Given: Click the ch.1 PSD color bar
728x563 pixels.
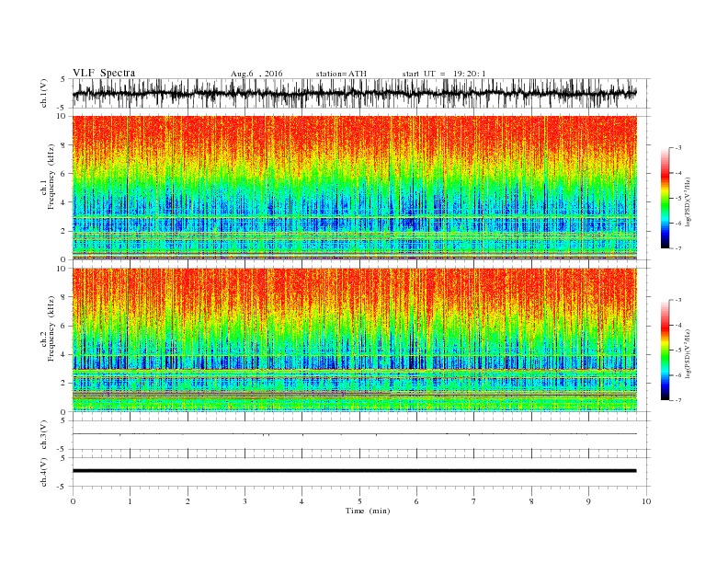Looking at the screenshot, I should [665, 198].
